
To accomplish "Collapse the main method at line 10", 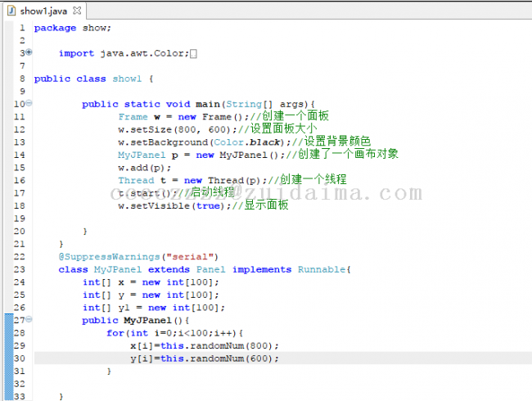I will 29,104.
